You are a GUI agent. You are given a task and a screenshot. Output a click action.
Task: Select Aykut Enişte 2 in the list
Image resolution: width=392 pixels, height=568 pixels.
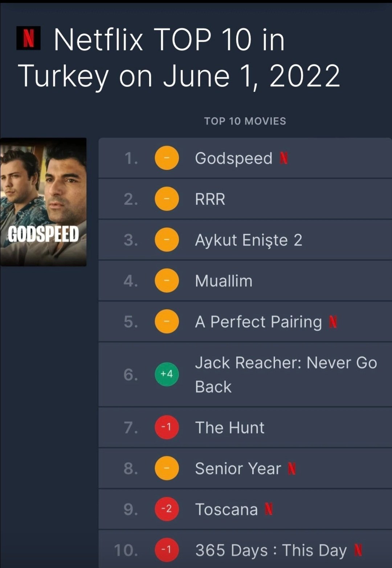pyautogui.click(x=248, y=240)
